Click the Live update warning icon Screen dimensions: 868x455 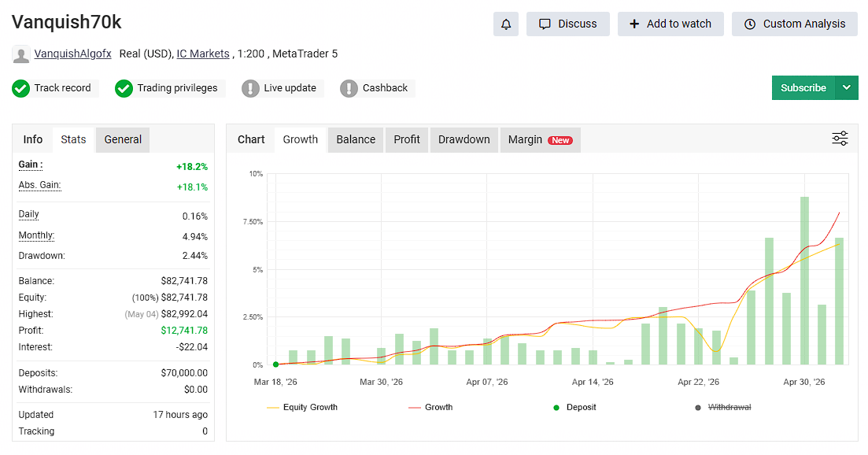coord(250,88)
